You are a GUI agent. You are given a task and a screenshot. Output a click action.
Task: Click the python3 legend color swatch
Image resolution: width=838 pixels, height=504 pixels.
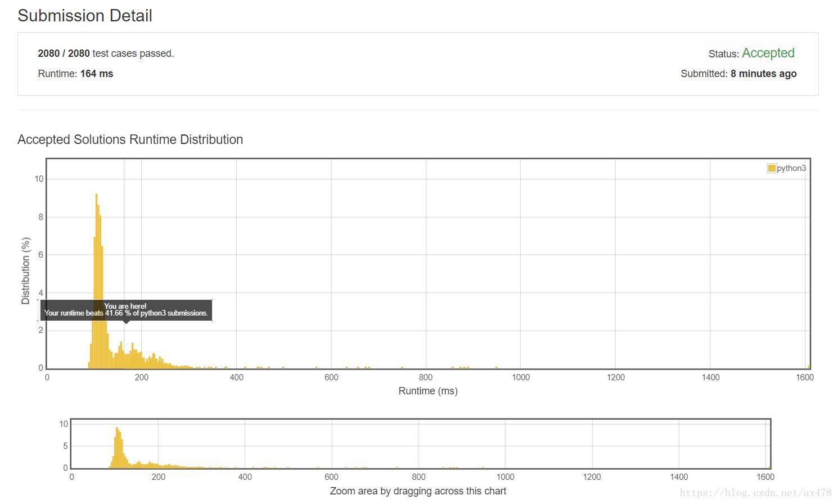coord(772,168)
